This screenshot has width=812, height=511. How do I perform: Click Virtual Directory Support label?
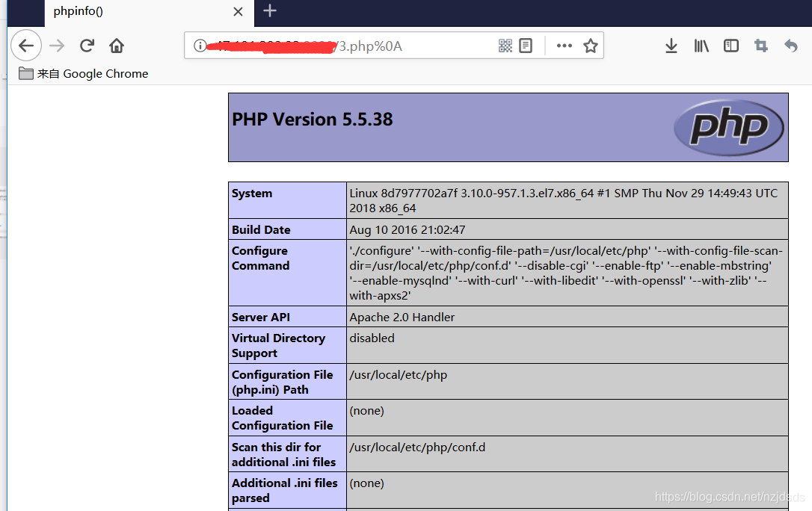point(287,345)
